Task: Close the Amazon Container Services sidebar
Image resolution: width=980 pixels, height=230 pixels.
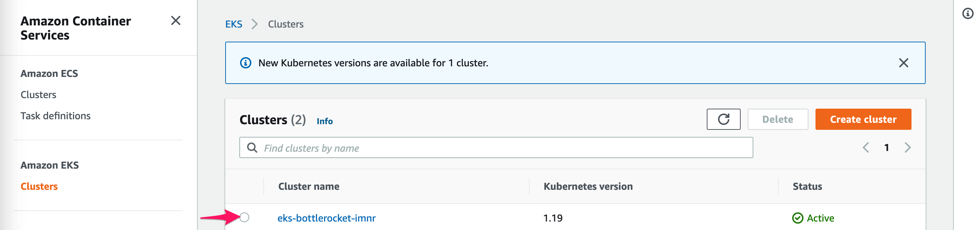Action: tap(175, 20)
